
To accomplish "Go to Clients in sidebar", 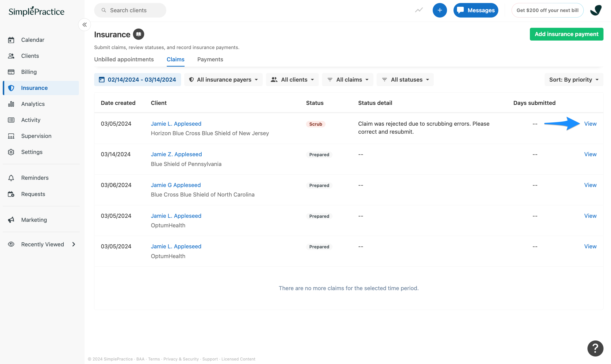I will [41, 56].
